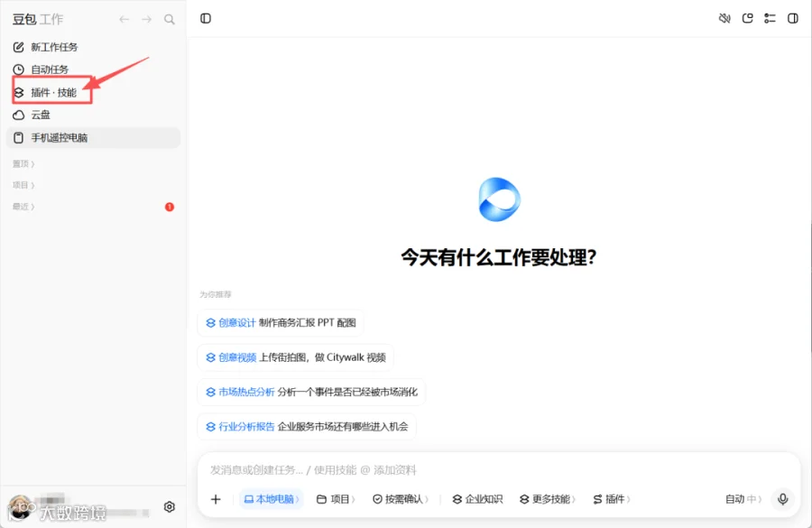This screenshot has height=528, width=812.
Task: Go forward with the right arrow icon
Action: click(146, 20)
